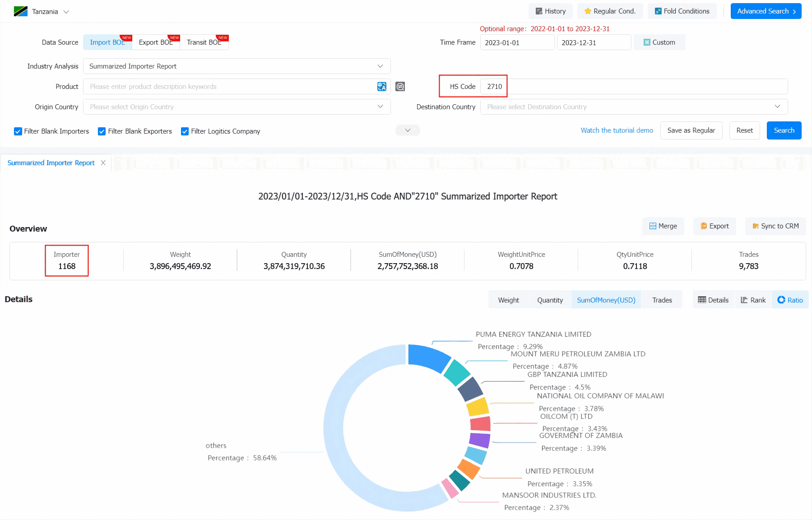Open the Origin Country dropdown
The image size is (812, 520).
point(237,107)
